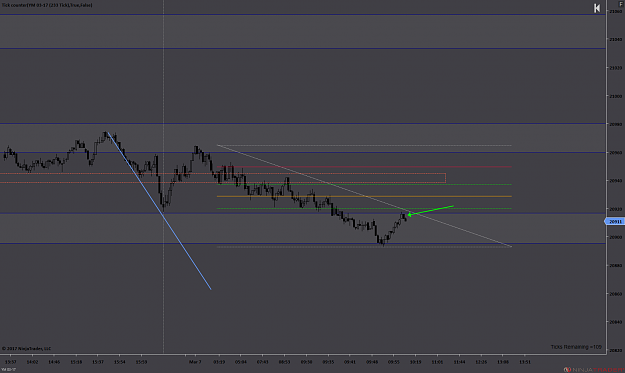Select the current price marker 20911
The width and height of the screenshot is (625, 373).
[615, 221]
